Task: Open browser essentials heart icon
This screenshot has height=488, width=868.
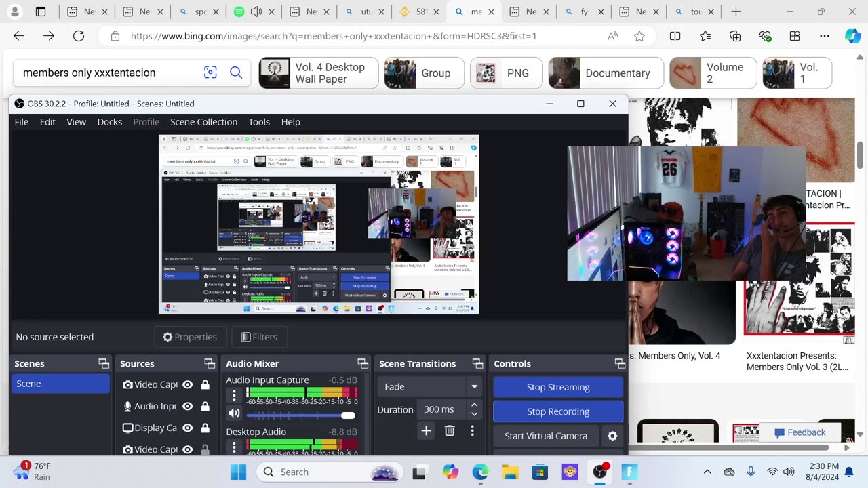Action: tap(765, 36)
